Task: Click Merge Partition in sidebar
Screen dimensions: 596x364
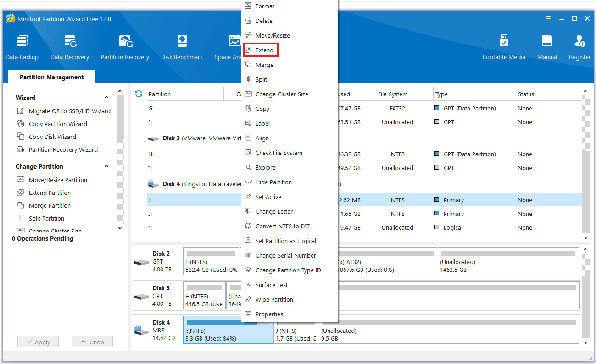Action: (x=44, y=205)
